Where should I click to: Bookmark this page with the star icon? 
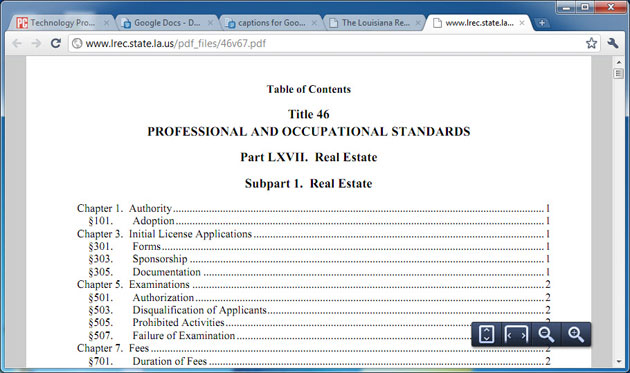[x=591, y=43]
